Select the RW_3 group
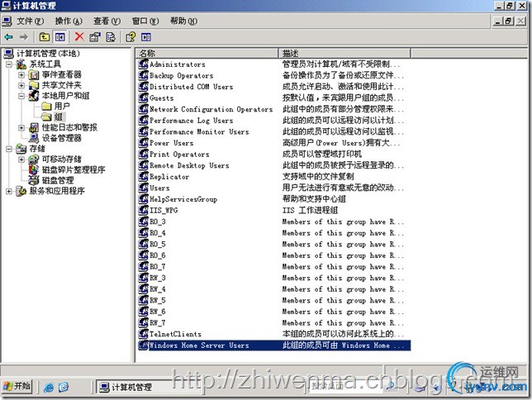This screenshot has width=532, height=400. pos(158,278)
